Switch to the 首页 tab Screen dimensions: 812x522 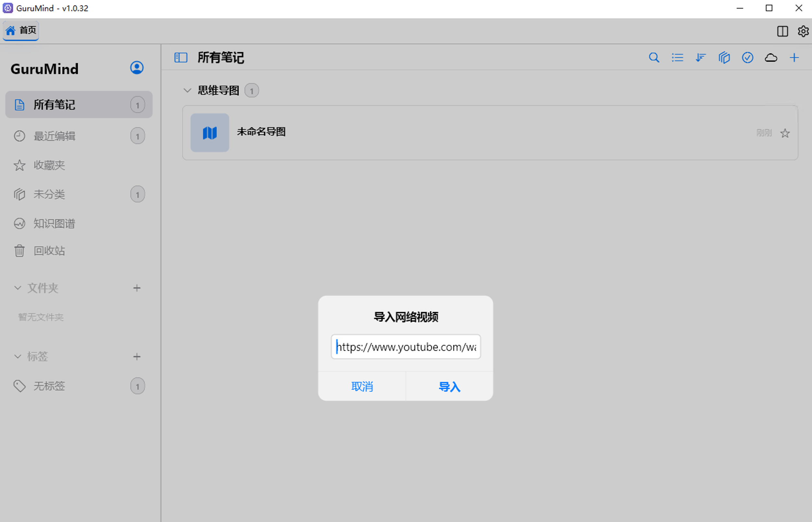[20, 30]
